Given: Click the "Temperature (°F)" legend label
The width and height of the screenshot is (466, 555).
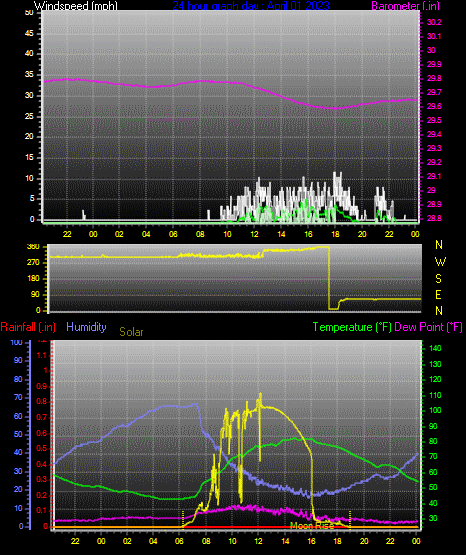Looking at the screenshot, I should click(352, 327).
